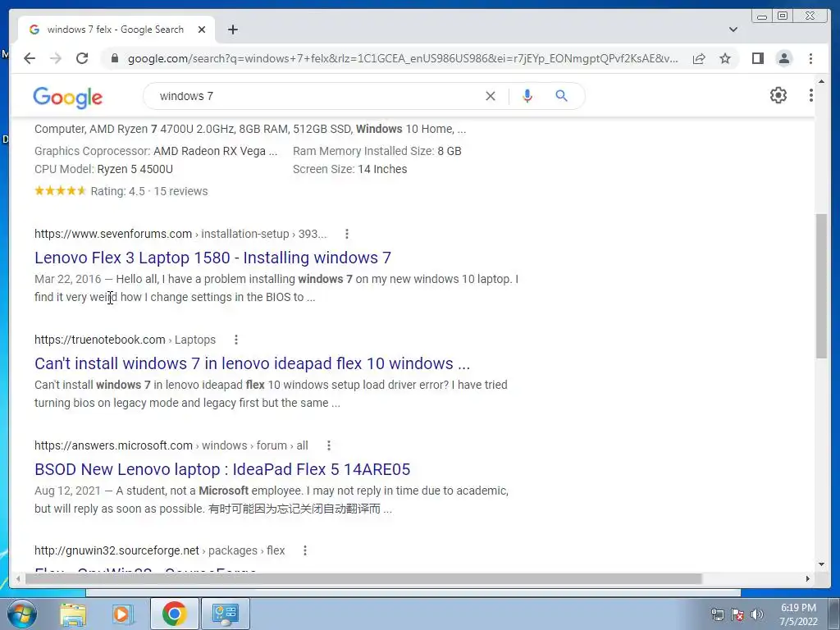This screenshot has width=840, height=630.
Task: Open Action Center flag icon
Action: pyautogui.click(x=737, y=614)
